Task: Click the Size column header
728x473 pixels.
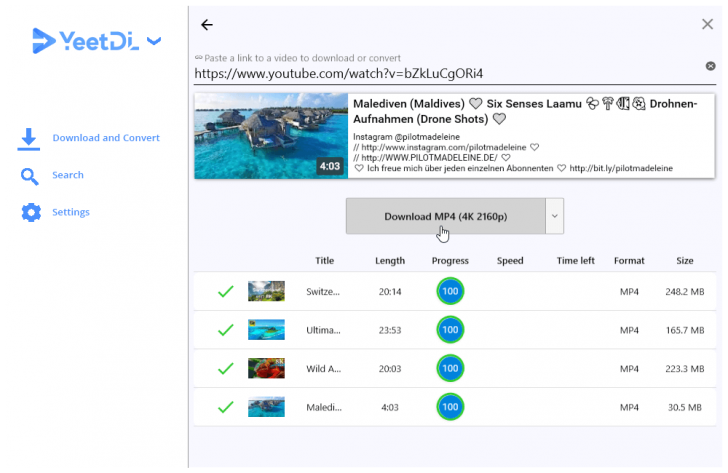Action: pyautogui.click(x=685, y=261)
